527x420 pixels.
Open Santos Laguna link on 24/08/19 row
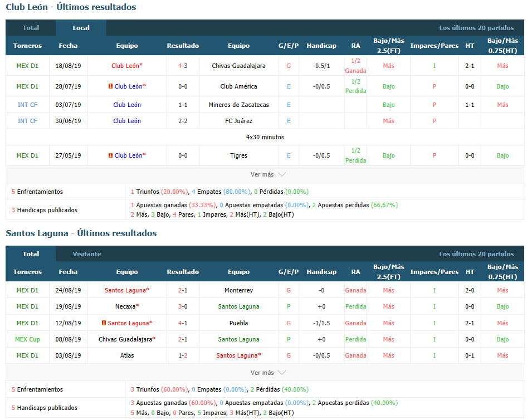[x=126, y=290]
